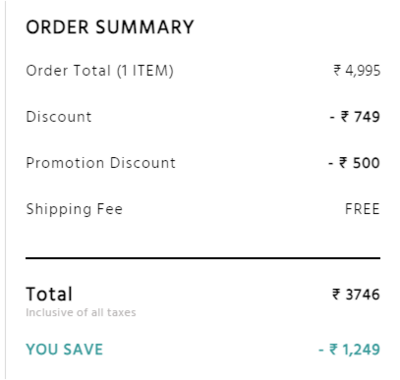Viewport: 400px width, 380px height.
Task: Click the - ₹ 1,249 savings amount
Action: (x=349, y=349)
